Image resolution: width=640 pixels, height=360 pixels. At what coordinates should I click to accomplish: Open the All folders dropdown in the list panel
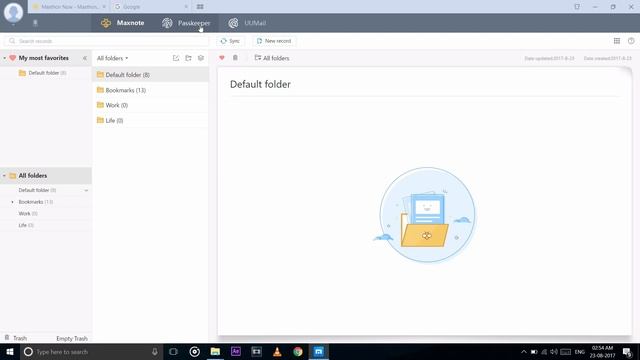click(112, 58)
